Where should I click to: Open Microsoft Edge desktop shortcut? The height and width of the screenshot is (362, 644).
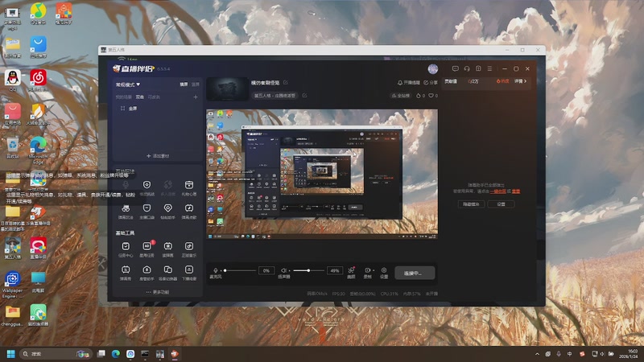point(38,150)
